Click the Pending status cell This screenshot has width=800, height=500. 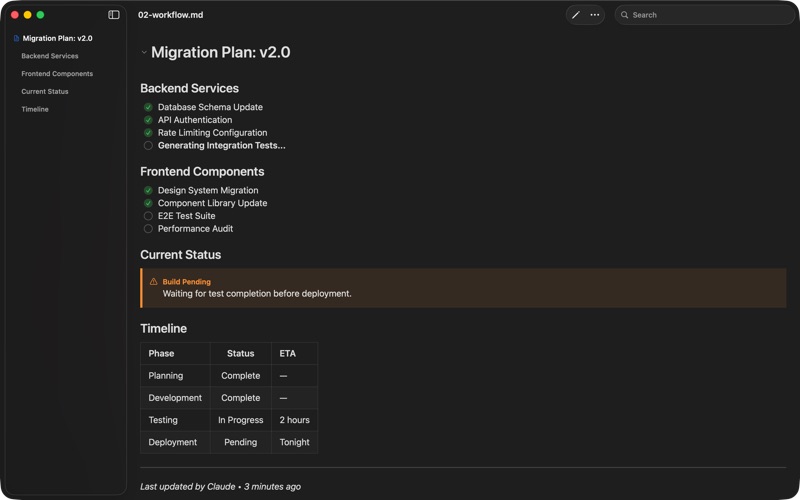(x=240, y=442)
